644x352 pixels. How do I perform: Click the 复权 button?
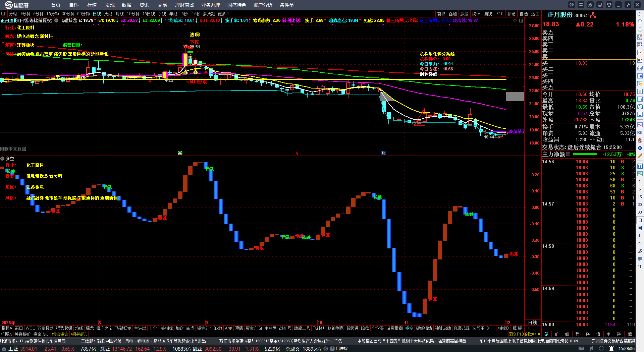(441, 14)
